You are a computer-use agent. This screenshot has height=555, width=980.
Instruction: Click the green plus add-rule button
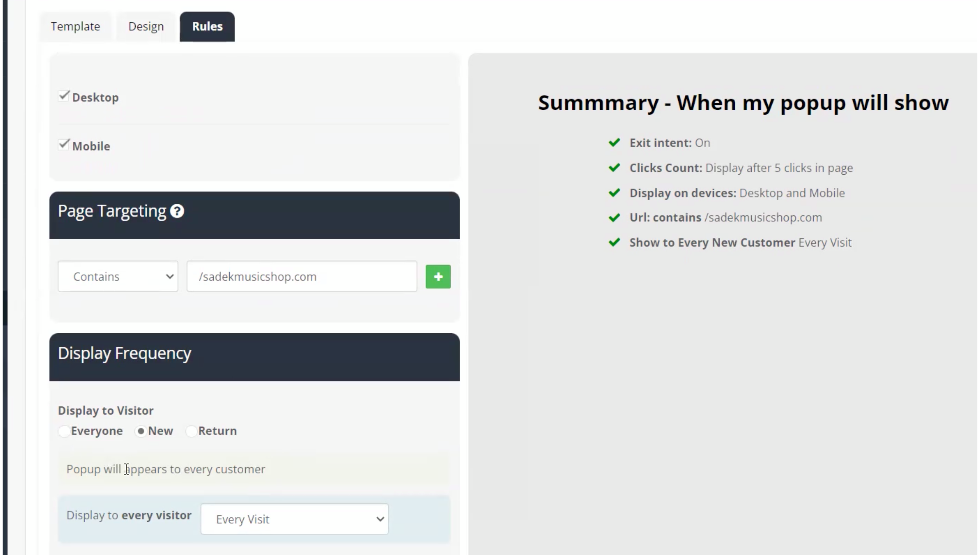pyautogui.click(x=438, y=277)
